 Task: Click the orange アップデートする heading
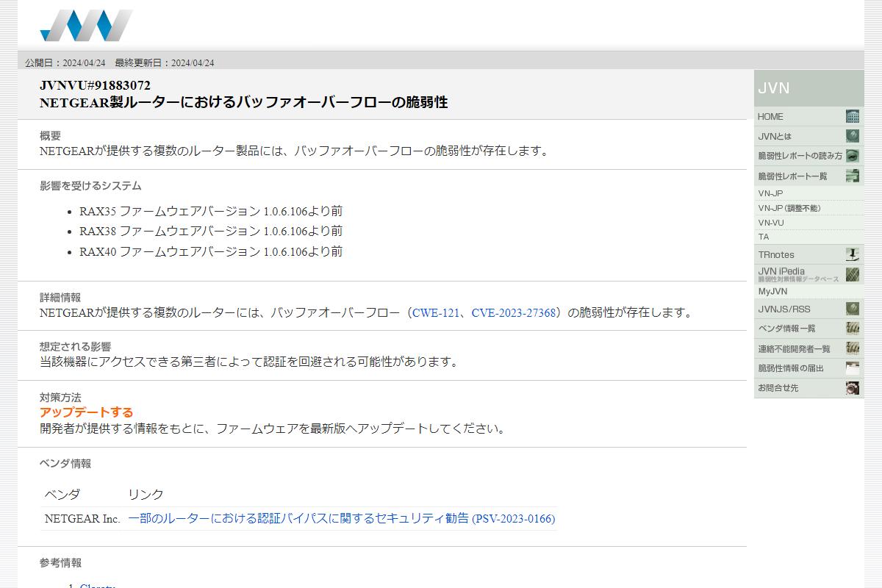tap(87, 412)
